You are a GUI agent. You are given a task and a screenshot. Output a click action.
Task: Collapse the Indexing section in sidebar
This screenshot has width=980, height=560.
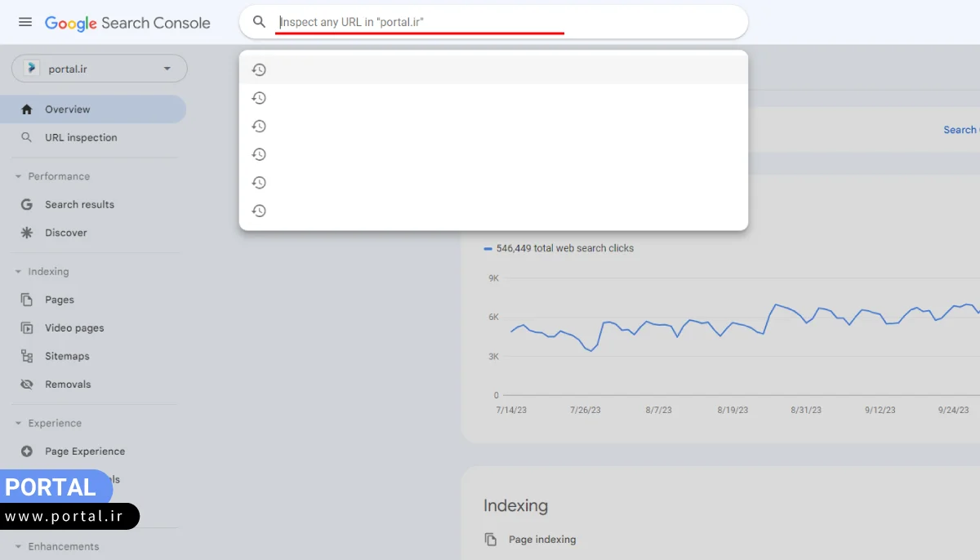18,272
